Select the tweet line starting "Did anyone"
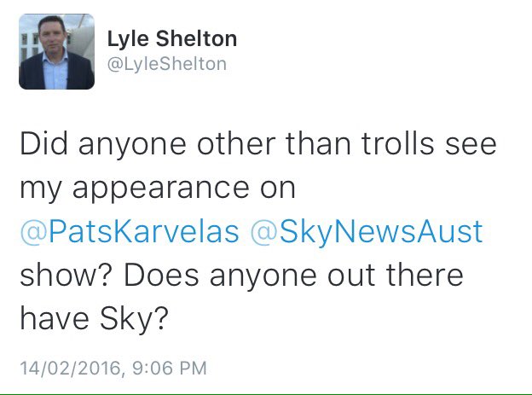The height and width of the screenshot is (395, 532). pyautogui.click(x=258, y=143)
